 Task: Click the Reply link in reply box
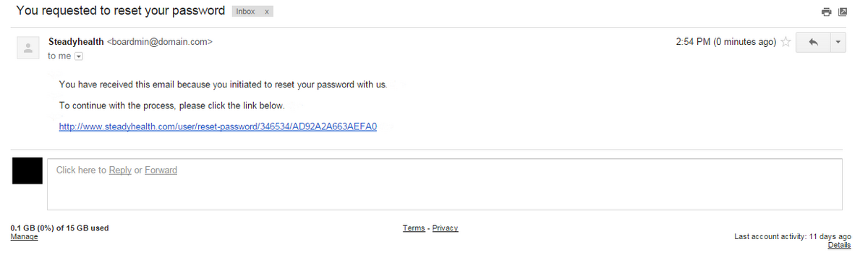(x=120, y=171)
